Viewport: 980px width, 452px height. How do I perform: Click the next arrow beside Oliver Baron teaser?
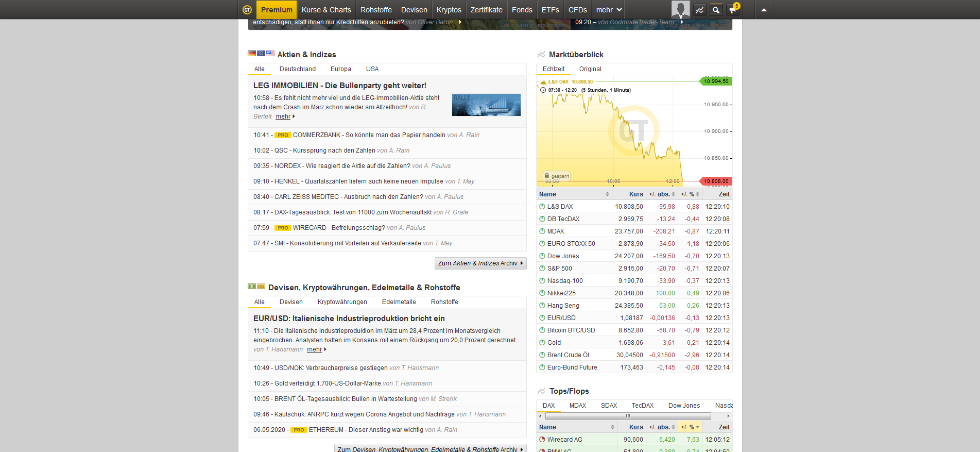460,22
